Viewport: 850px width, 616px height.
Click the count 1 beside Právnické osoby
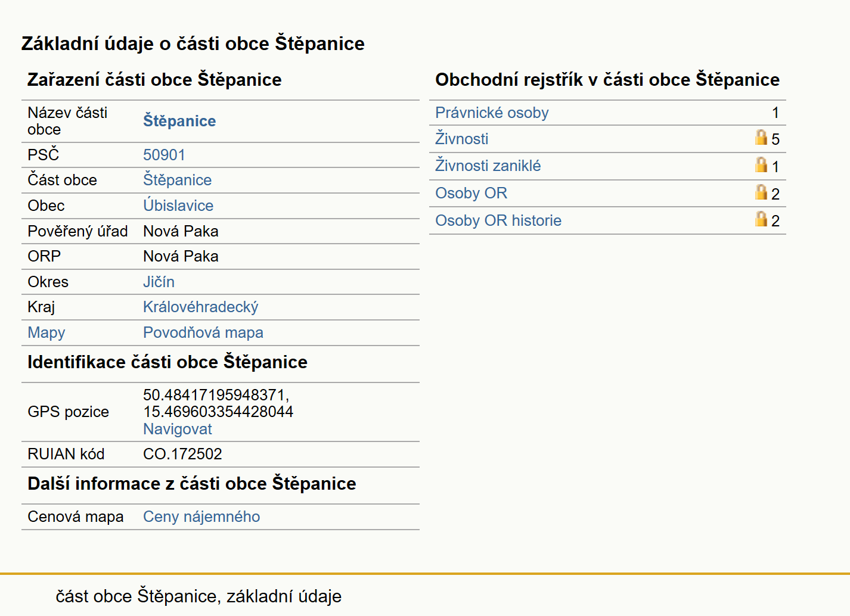[x=775, y=113]
